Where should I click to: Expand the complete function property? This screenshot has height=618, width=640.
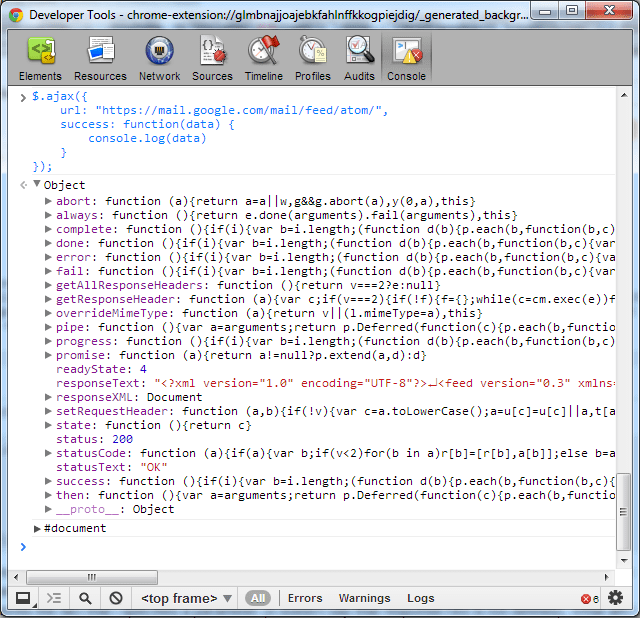[x=48, y=229]
